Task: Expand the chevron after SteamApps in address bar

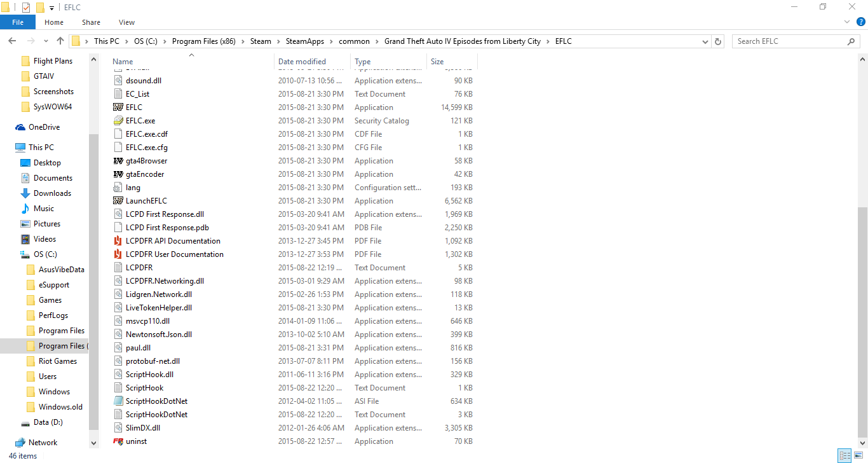Action: [331, 41]
